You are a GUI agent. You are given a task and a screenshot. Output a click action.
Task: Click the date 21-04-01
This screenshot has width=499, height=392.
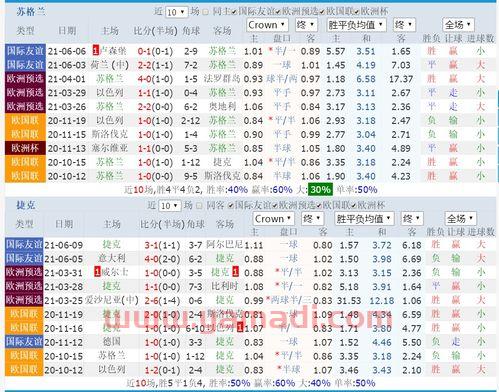(x=67, y=79)
